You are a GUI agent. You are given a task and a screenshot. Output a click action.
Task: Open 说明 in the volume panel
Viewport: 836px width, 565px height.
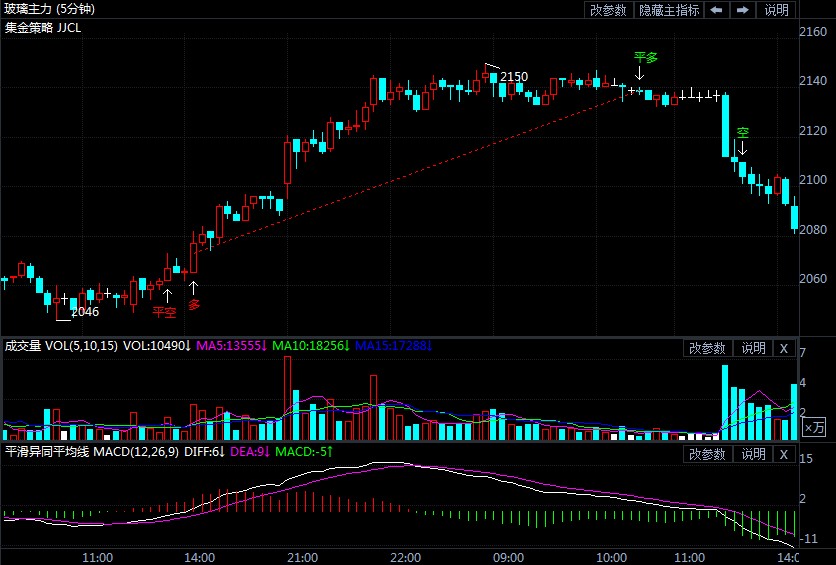[x=752, y=348]
